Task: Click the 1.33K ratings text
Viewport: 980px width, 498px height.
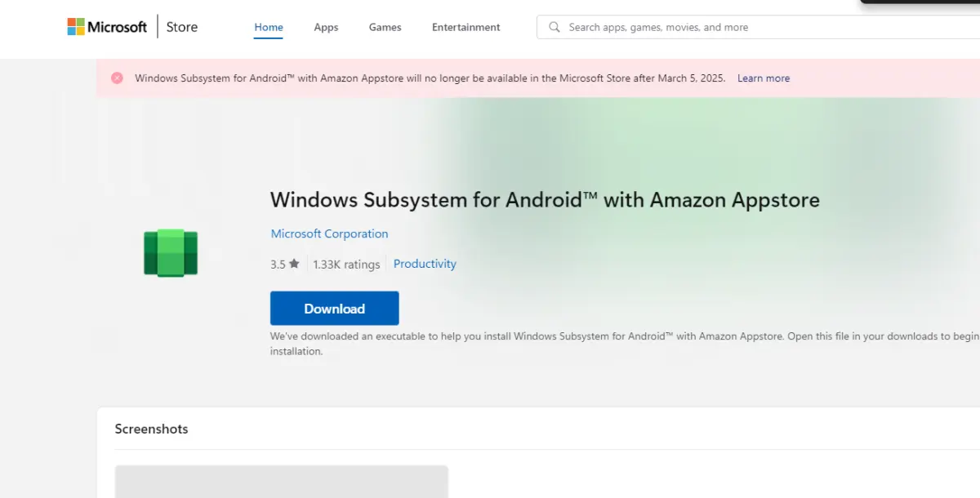Action: (346, 265)
